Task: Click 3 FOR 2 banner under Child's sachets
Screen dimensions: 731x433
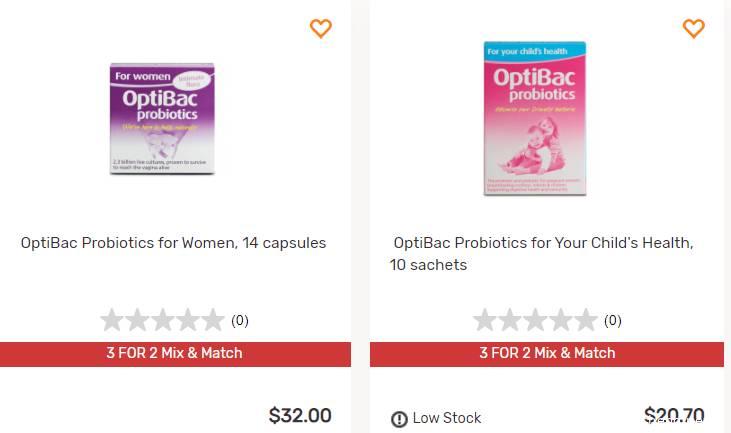Action: click(x=547, y=353)
